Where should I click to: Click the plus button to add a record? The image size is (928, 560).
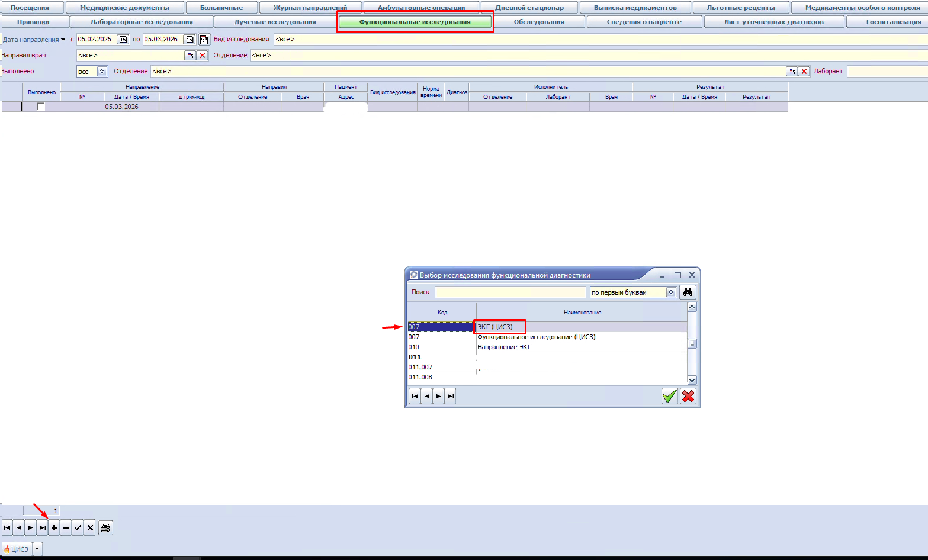pos(54,527)
